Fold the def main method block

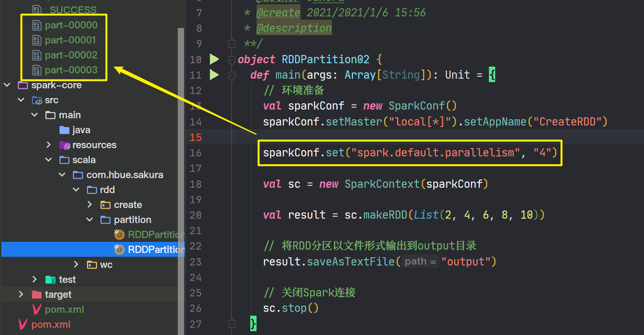click(x=231, y=75)
